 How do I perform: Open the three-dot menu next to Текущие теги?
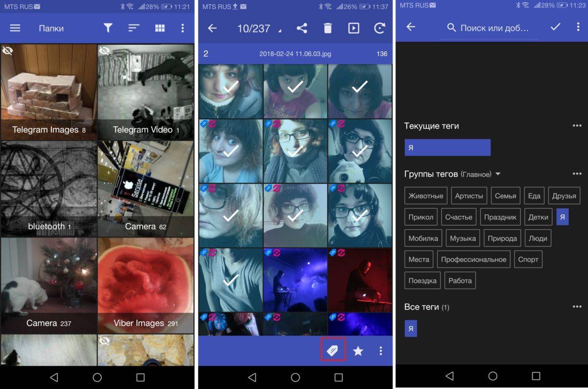[577, 126]
